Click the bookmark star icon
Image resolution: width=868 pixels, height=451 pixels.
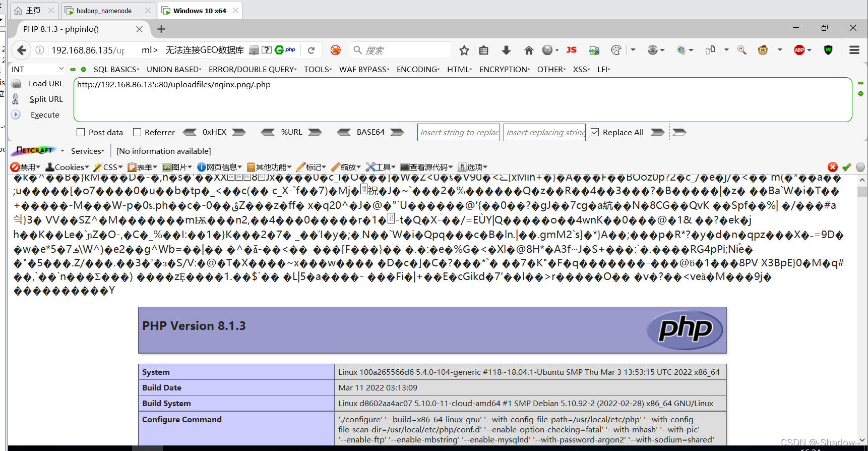464,50
